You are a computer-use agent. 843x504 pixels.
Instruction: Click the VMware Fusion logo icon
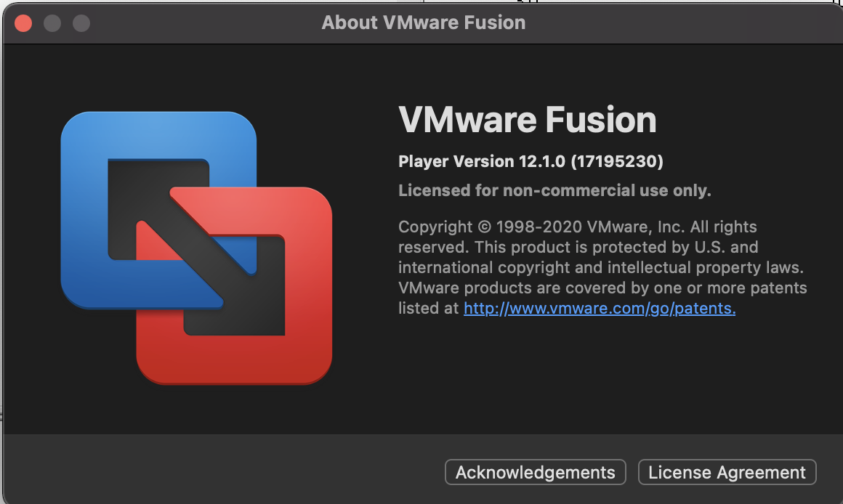point(196,248)
